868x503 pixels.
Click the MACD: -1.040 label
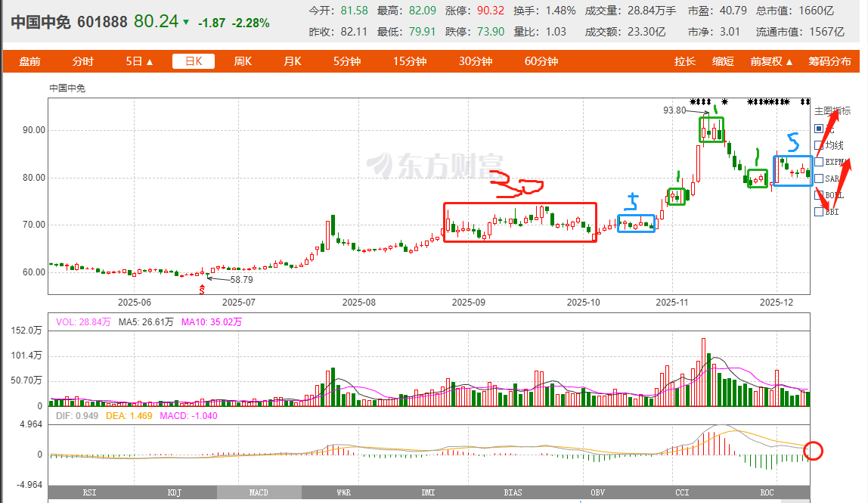[x=188, y=416]
